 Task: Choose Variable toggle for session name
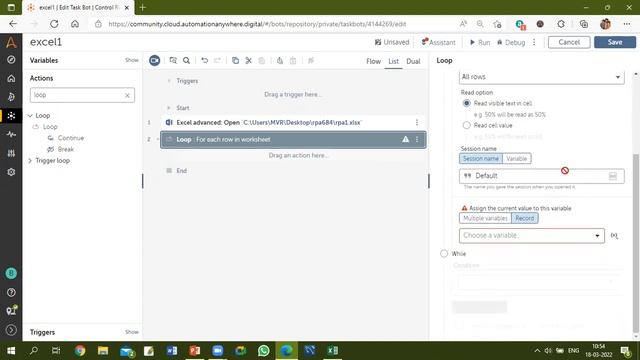tap(516, 158)
